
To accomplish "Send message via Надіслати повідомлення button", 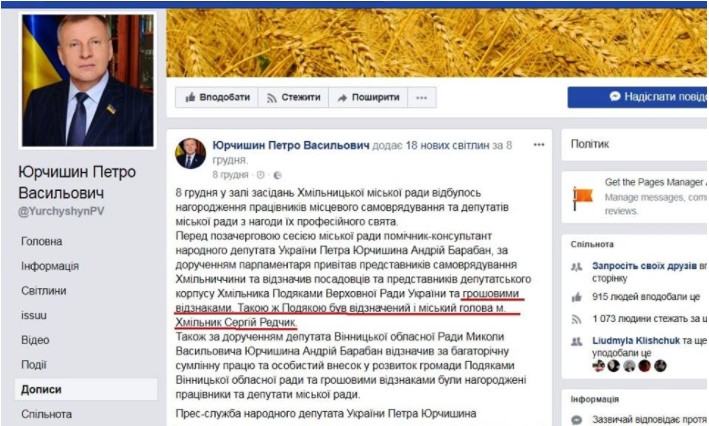I will [638, 97].
